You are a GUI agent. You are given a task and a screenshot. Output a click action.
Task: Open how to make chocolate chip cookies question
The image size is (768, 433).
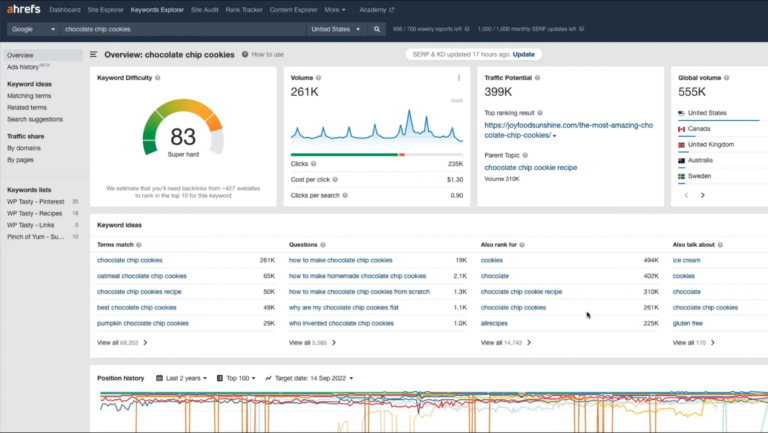point(340,260)
